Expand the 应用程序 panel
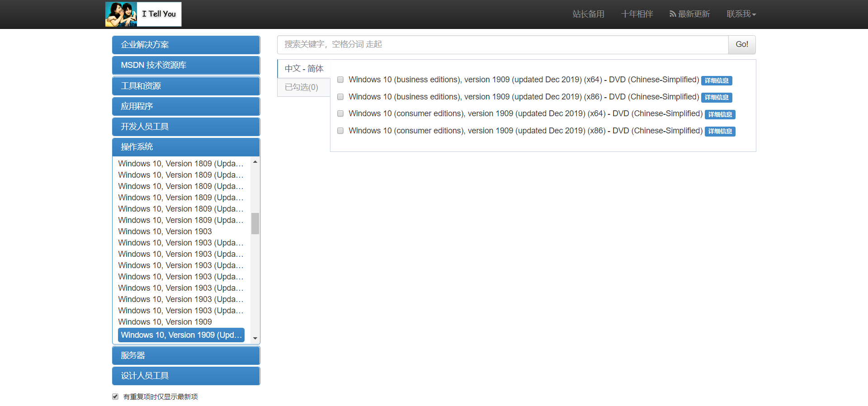The height and width of the screenshot is (406, 868). click(186, 106)
